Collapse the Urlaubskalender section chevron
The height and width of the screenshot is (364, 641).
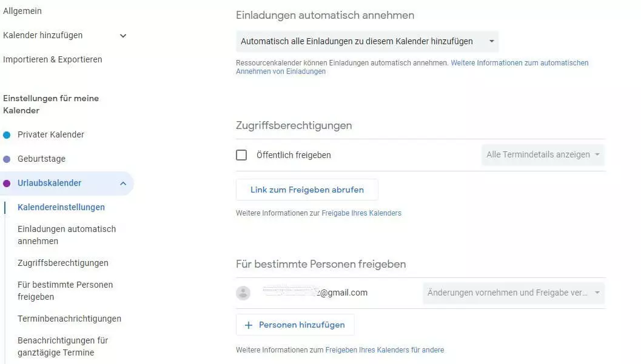coord(123,184)
